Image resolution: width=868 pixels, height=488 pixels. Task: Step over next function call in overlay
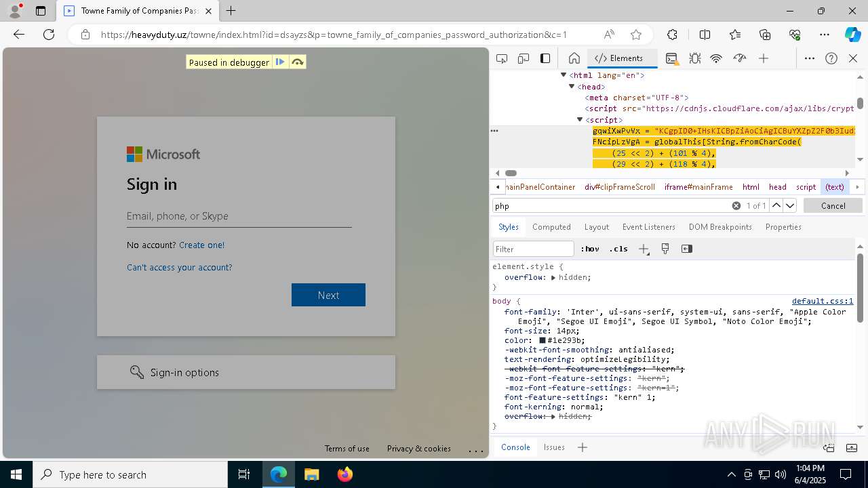[x=297, y=62]
